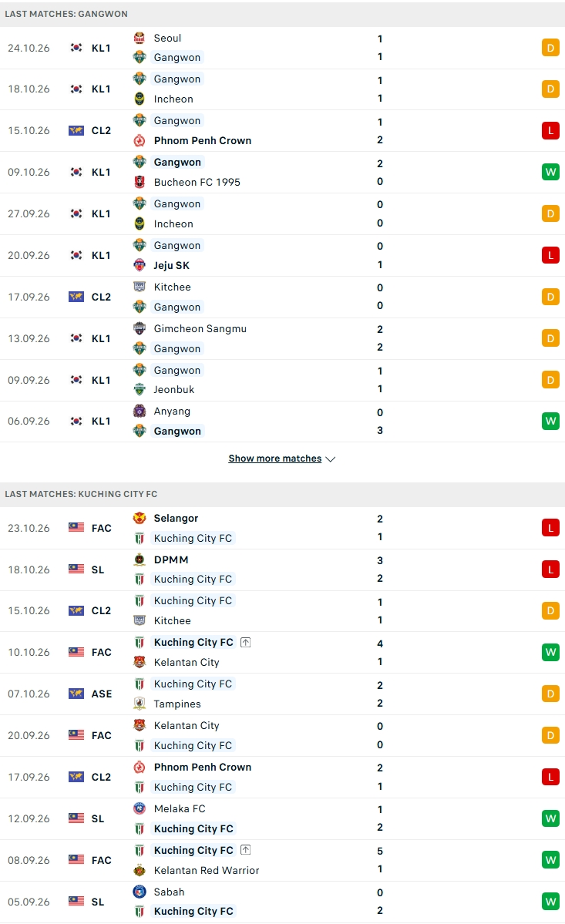Click the advancing icon beside Kuching City FC vs Kelantan City

(246, 642)
